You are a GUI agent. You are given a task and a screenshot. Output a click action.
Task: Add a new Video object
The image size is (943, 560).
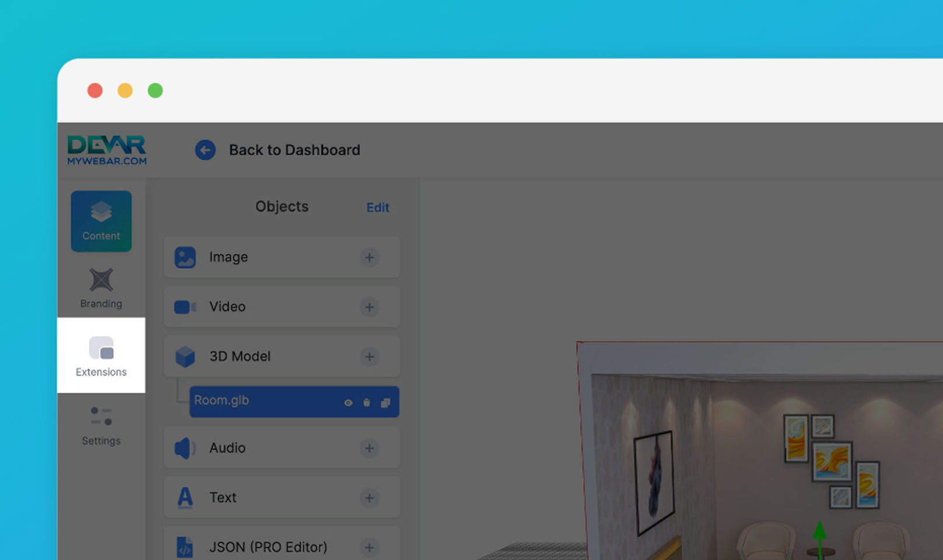[369, 307]
